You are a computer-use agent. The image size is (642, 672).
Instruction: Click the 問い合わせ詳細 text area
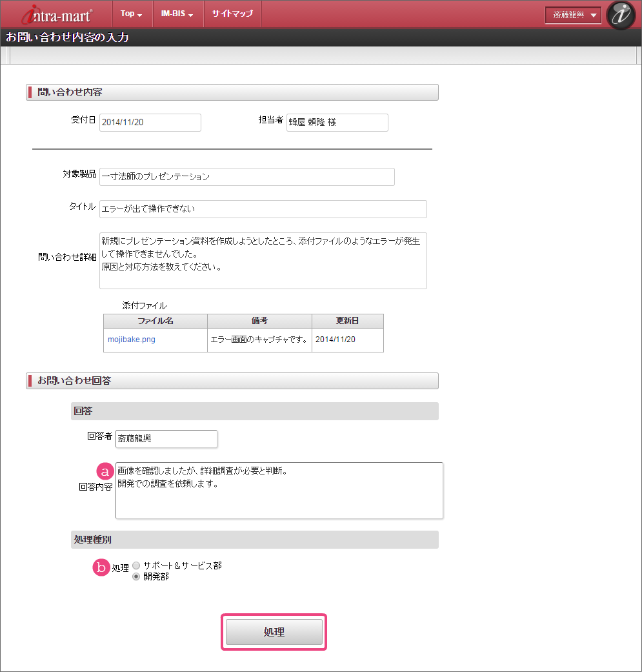(x=263, y=261)
